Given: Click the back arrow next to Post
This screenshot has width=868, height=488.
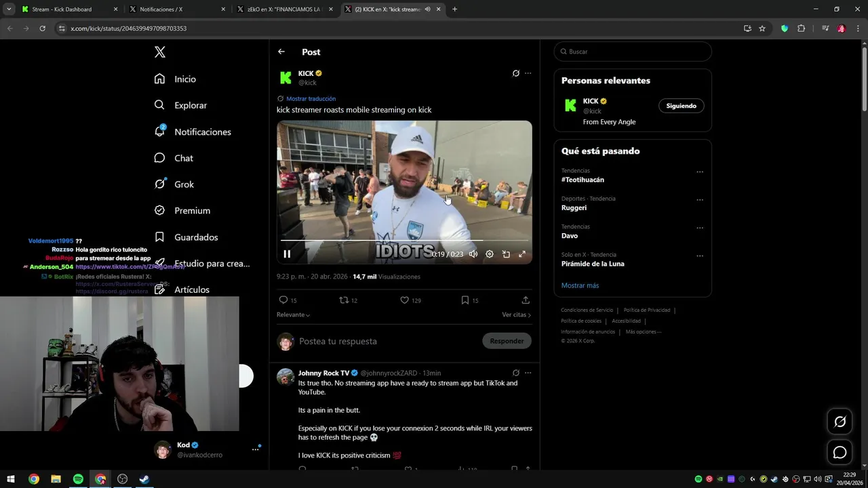Looking at the screenshot, I should (x=281, y=52).
